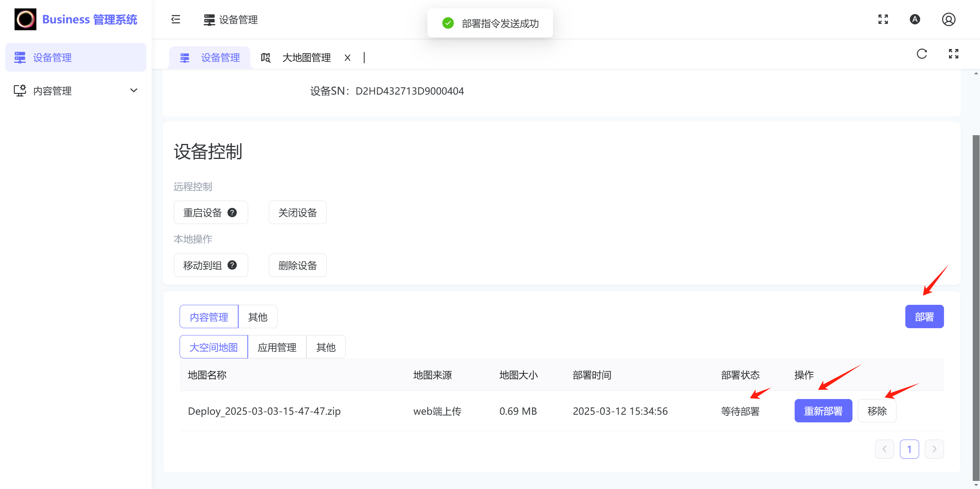Open the user profile avatar icon
The width and height of the screenshot is (980, 489).
tap(948, 20)
